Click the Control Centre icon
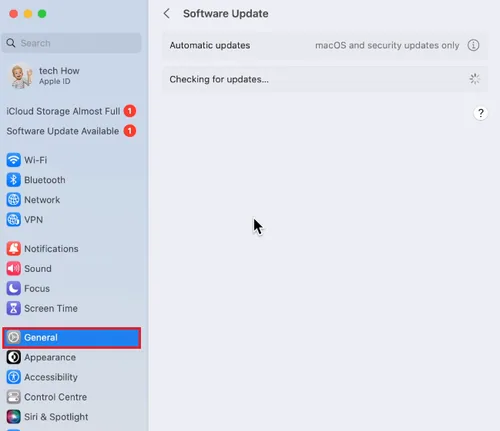 point(13,397)
